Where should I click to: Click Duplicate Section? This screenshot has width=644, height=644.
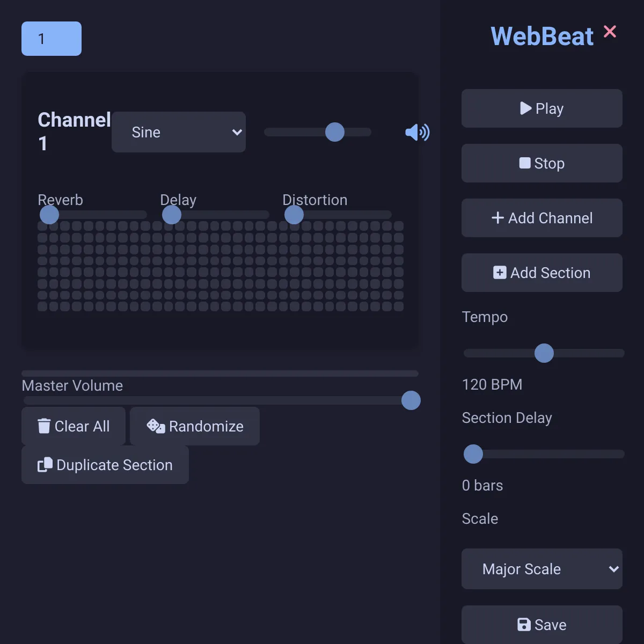[x=105, y=465]
